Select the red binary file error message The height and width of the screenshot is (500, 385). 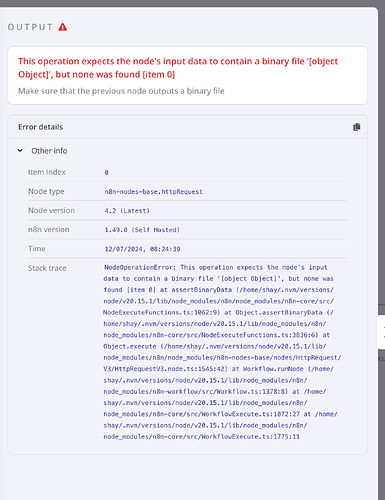pos(178,68)
